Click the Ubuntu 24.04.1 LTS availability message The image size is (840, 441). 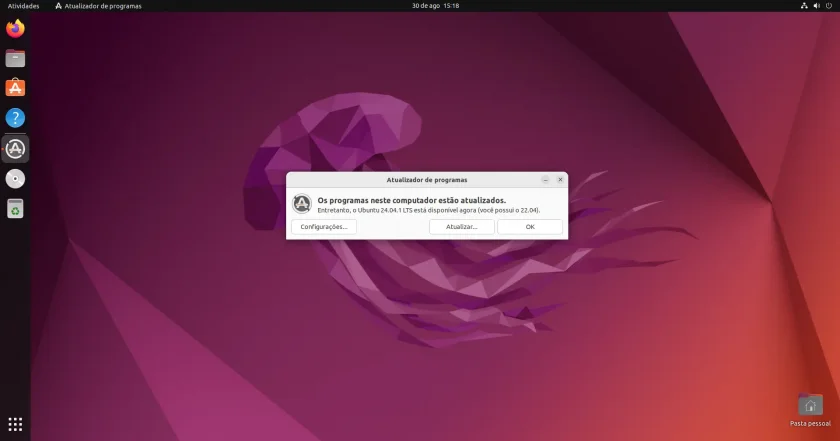click(429, 211)
